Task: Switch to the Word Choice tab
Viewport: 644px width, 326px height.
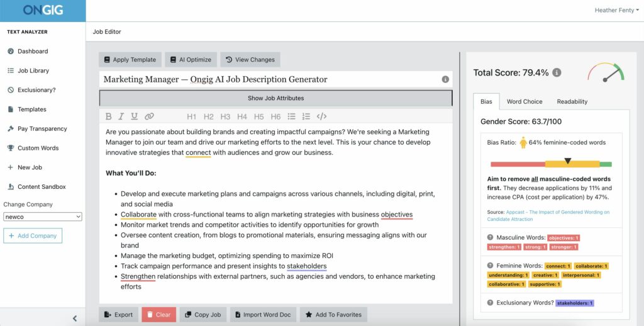Action: pos(525,101)
